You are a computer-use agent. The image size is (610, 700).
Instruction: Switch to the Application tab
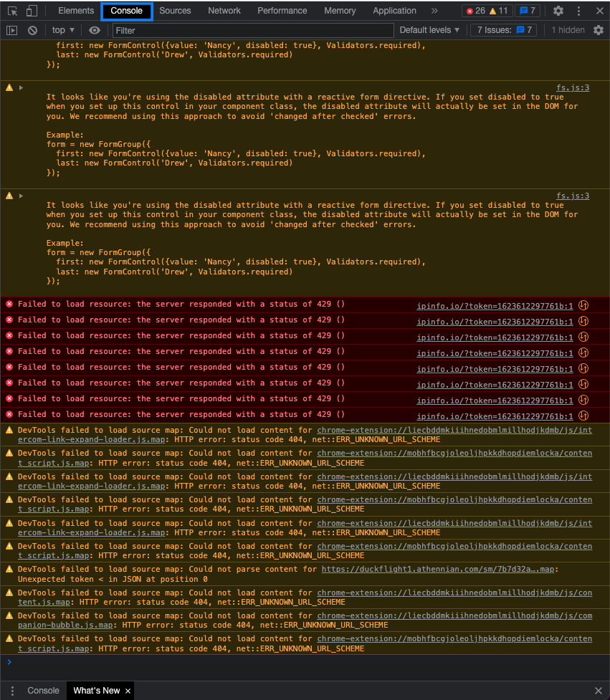[x=395, y=11]
